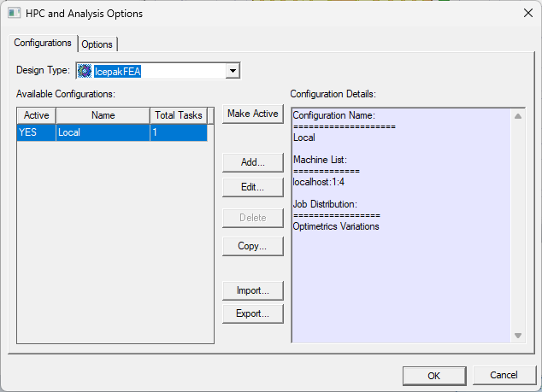
Task: Click the Cancel button
Action: (x=504, y=375)
